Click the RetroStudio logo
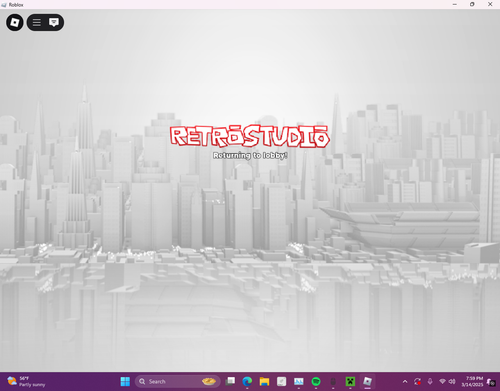The height and width of the screenshot is (391, 500). tap(250, 136)
